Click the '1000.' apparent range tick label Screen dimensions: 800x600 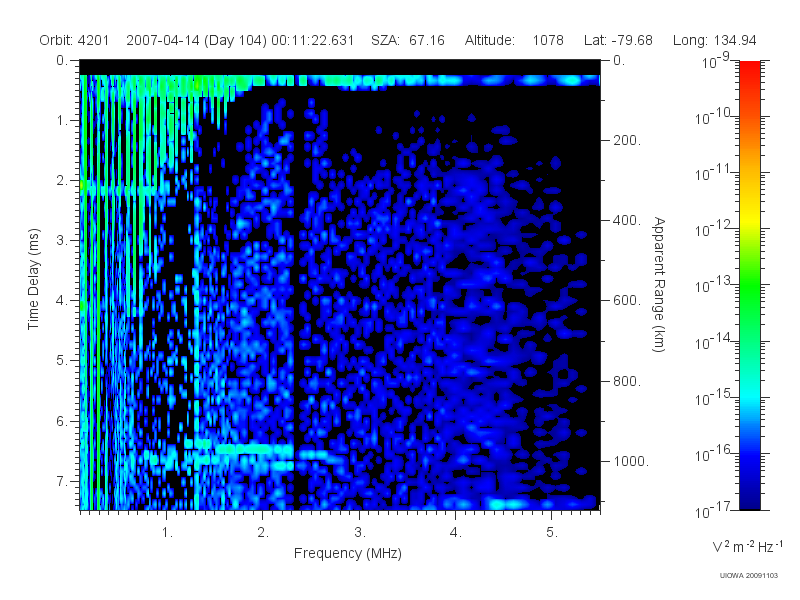tap(631, 461)
